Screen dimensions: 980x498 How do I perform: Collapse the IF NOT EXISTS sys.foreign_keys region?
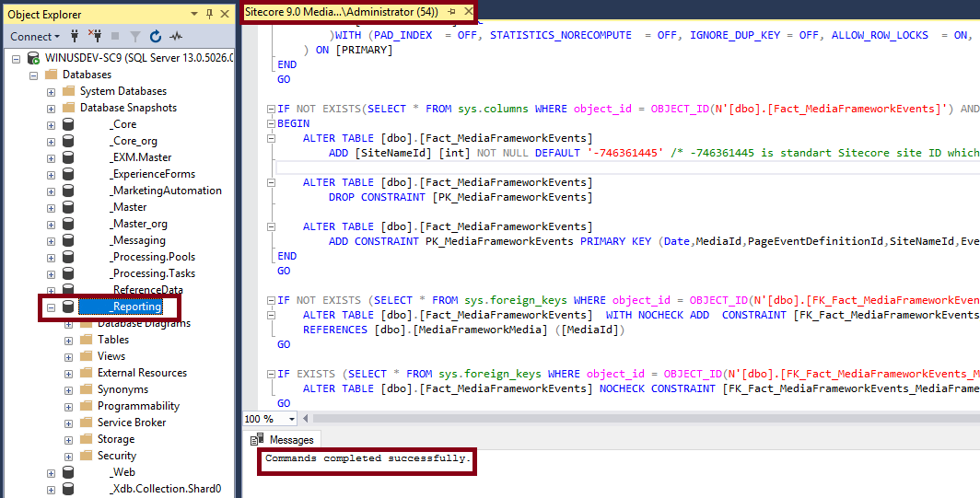[x=271, y=301]
